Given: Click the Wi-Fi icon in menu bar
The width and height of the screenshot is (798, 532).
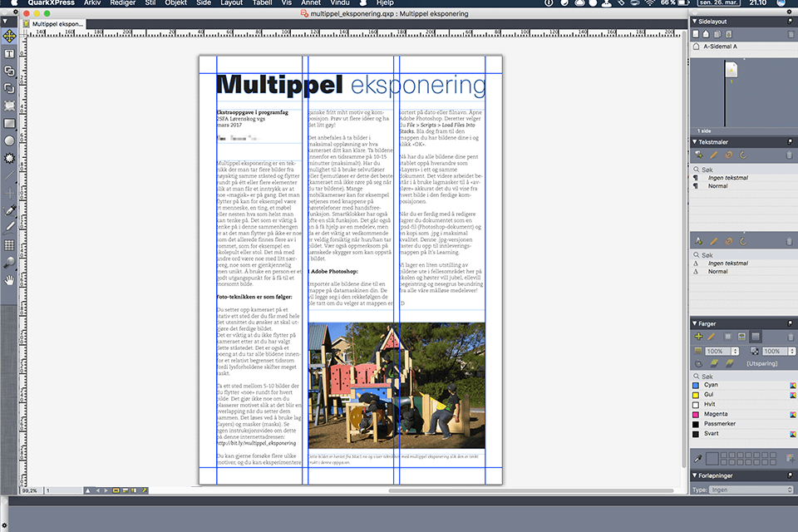Looking at the screenshot, I should point(650,2).
